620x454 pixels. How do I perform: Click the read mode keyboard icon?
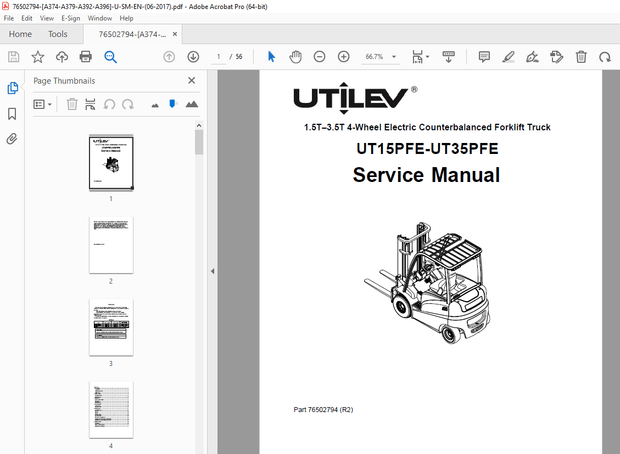(x=448, y=57)
